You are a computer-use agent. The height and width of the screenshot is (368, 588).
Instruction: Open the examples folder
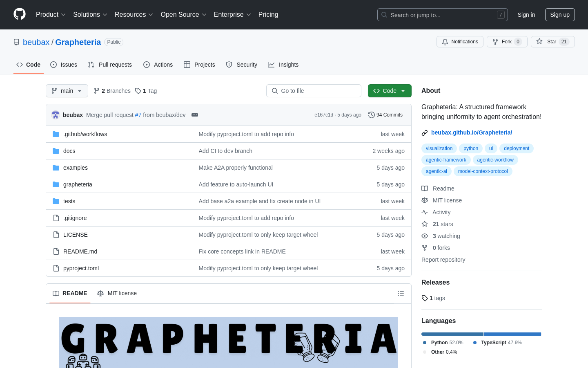[x=76, y=168]
